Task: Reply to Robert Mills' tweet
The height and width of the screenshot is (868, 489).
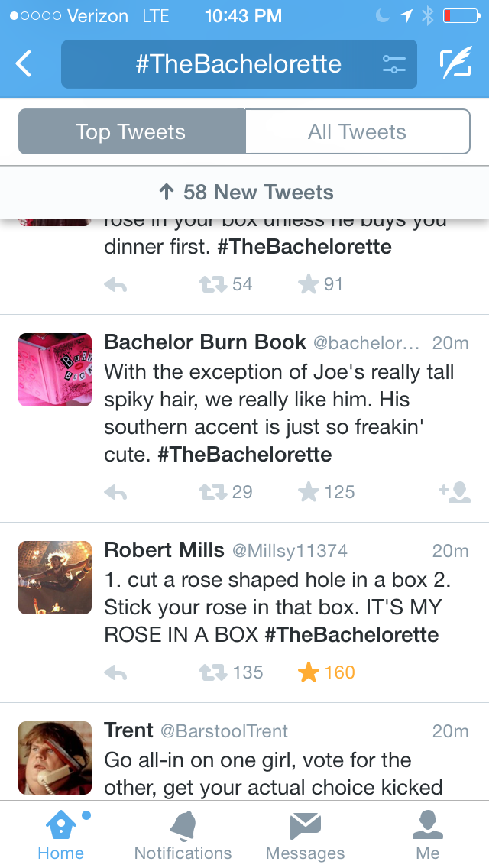Action: click(115, 672)
